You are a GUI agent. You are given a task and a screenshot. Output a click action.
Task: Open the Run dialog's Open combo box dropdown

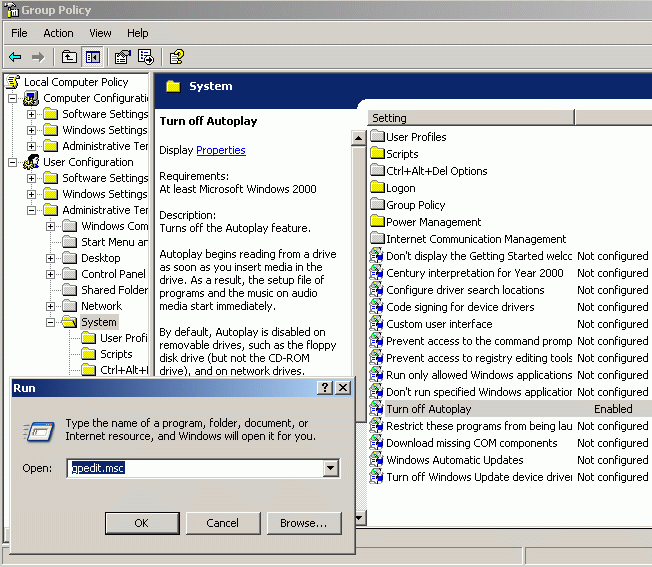pos(331,468)
